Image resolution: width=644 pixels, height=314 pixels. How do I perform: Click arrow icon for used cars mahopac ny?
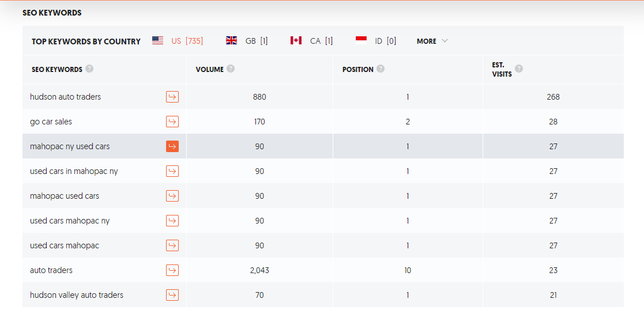[x=172, y=221]
